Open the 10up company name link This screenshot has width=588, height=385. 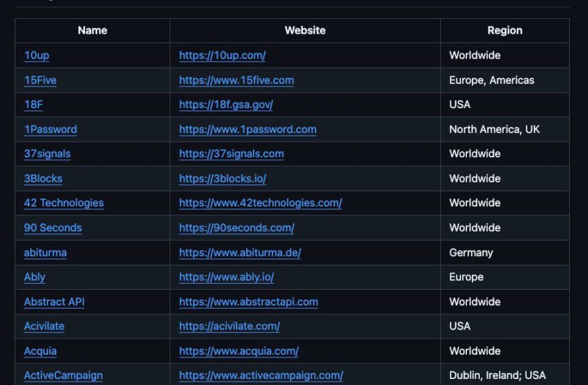coord(36,55)
